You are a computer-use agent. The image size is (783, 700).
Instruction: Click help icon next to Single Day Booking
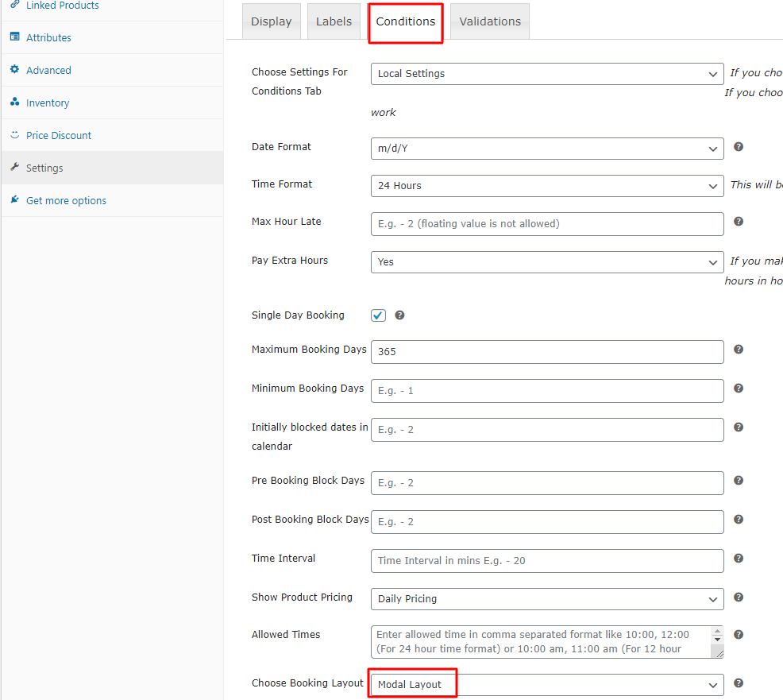(x=399, y=315)
